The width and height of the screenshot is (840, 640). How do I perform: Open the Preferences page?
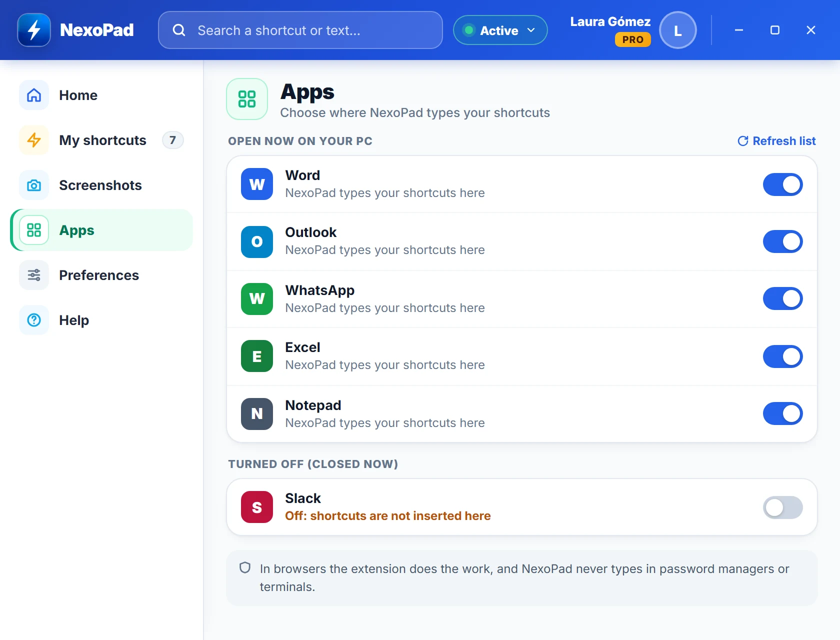(101, 275)
